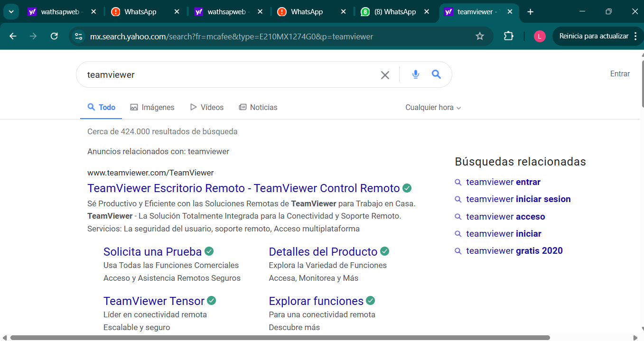Open a new tab with plus

click(531, 12)
